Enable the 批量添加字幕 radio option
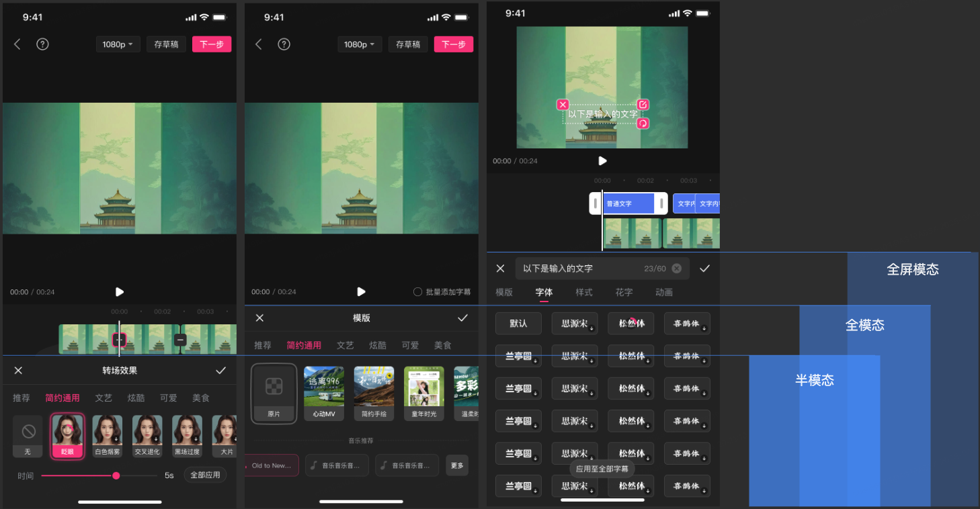 point(417,292)
